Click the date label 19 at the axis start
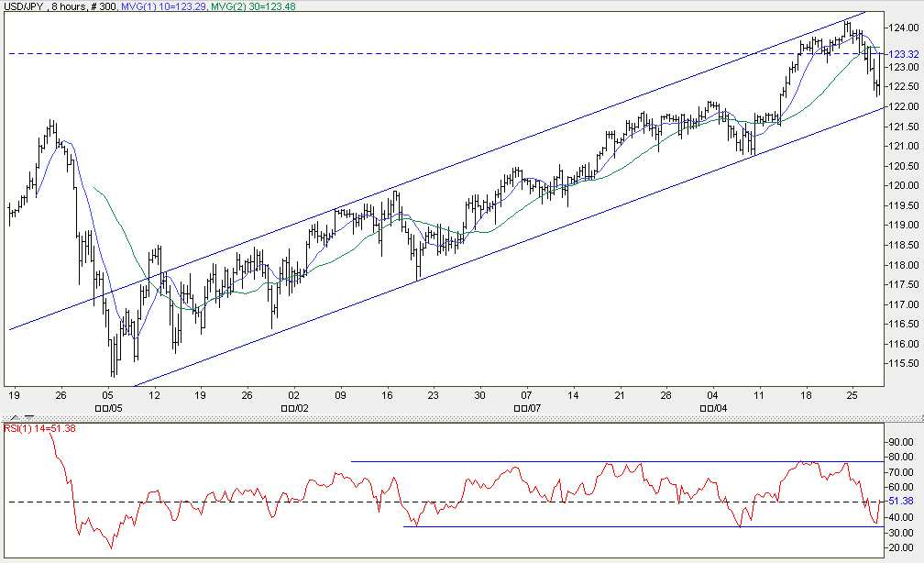This screenshot has width=924, height=563. coord(14,395)
